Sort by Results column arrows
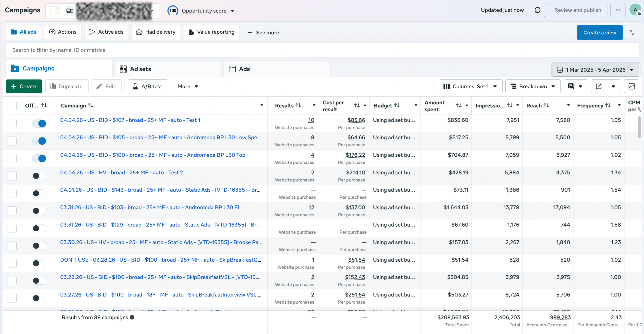Viewport: 644px width, 334px height. [298, 106]
